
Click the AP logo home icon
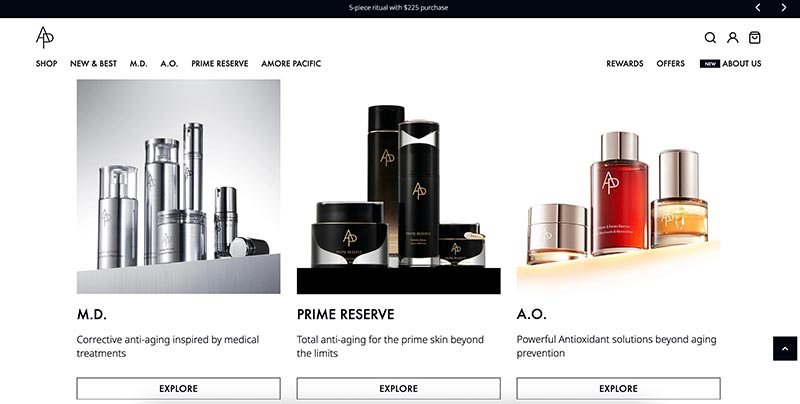pos(45,37)
